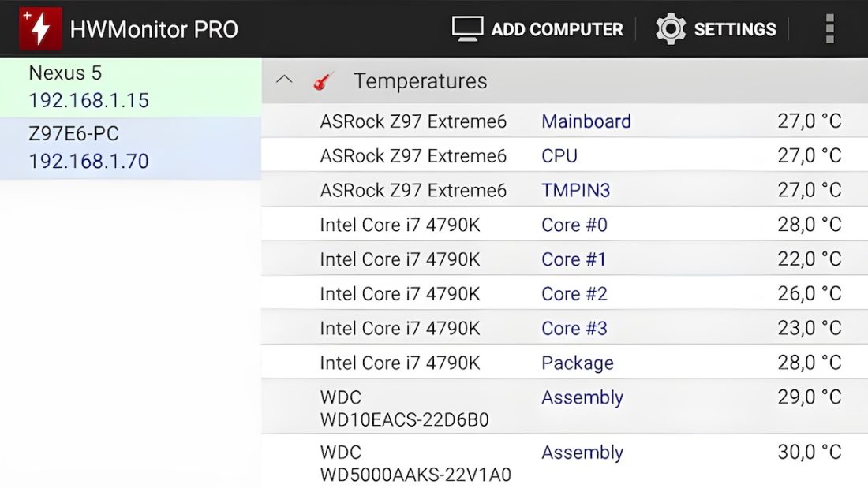Open the overflow menu with three dots
This screenshot has width=868, height=488.
(x=829, y=28)
